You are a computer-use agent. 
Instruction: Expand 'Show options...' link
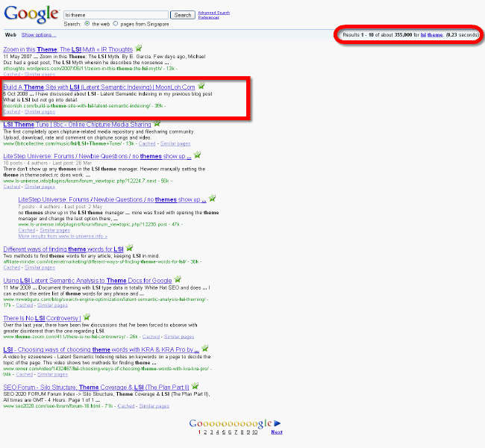point(39,35)
